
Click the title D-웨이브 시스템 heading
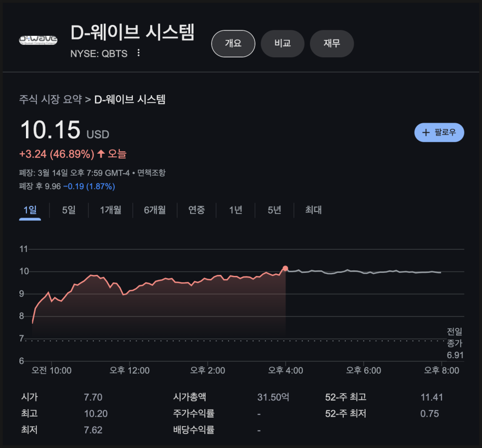[133, 32]
